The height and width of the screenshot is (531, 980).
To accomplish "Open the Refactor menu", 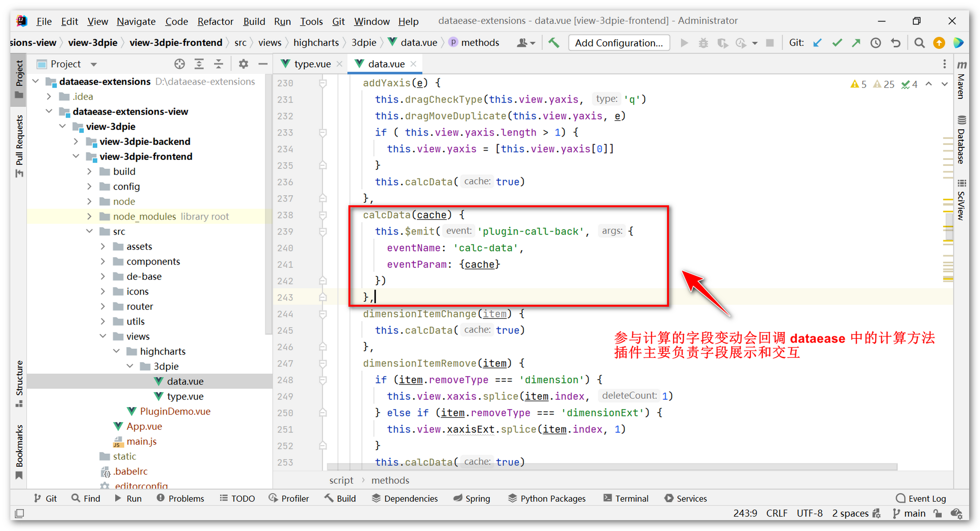I will (x=215, y=21).
